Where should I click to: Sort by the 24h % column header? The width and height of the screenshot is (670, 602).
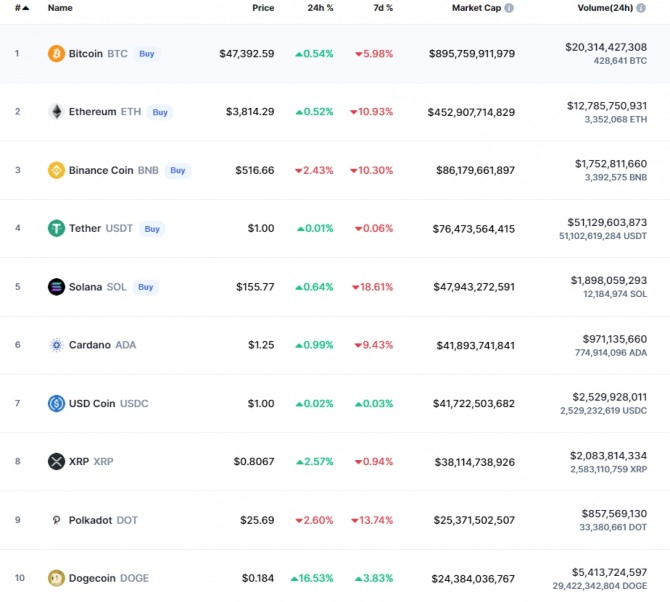(x=320, y=8)
